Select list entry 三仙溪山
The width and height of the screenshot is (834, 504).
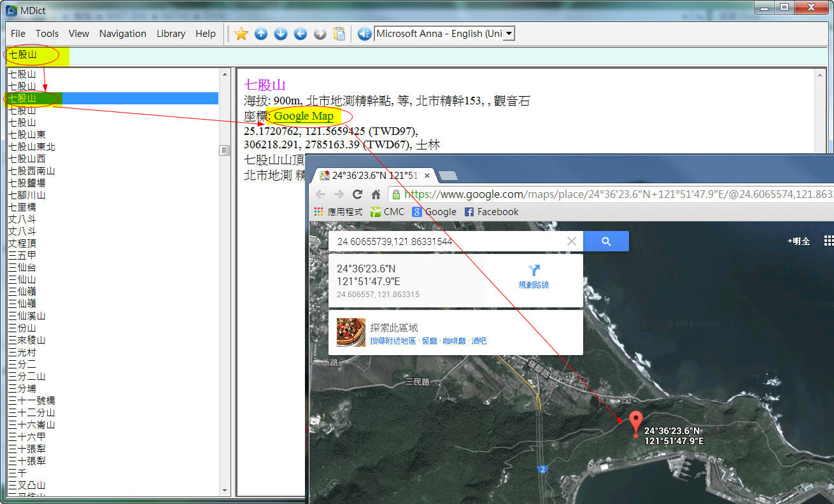27,316
